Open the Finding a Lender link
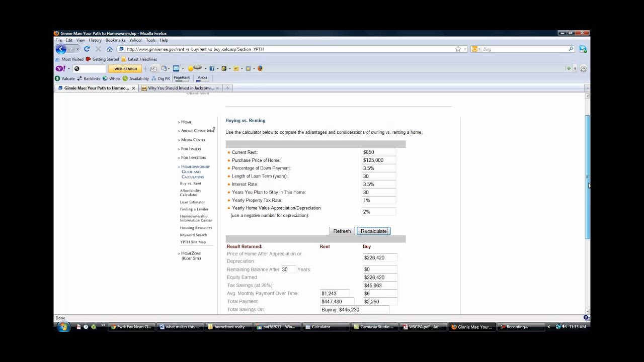Screen dimensions: 644x362 tap(194, 209)
